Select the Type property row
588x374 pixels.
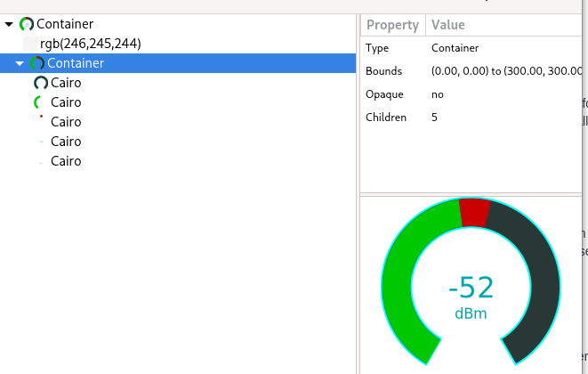click(463, 48)
